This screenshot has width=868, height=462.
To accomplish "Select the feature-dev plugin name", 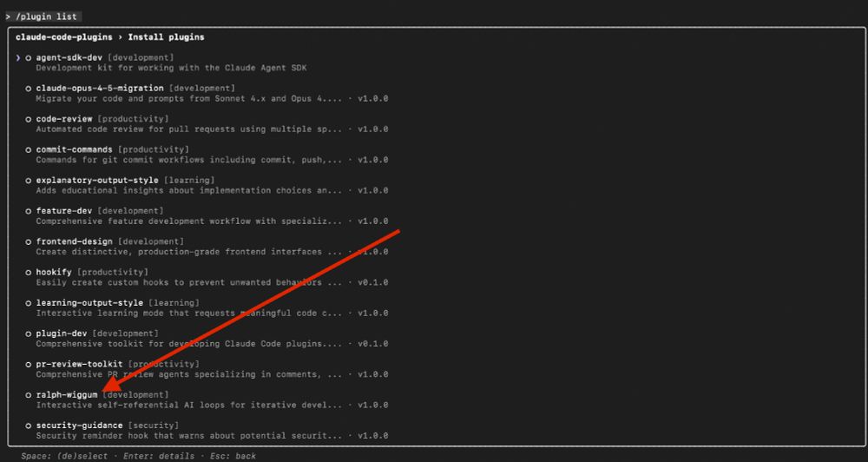I will (x=64, y=210).
